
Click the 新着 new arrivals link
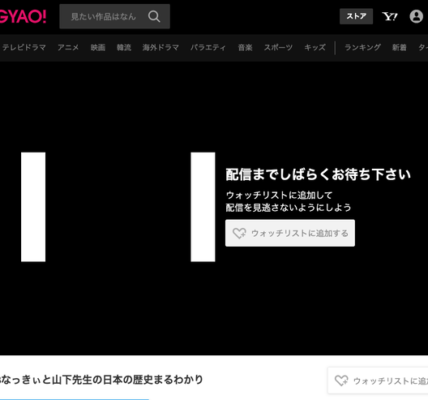point(399,48)
